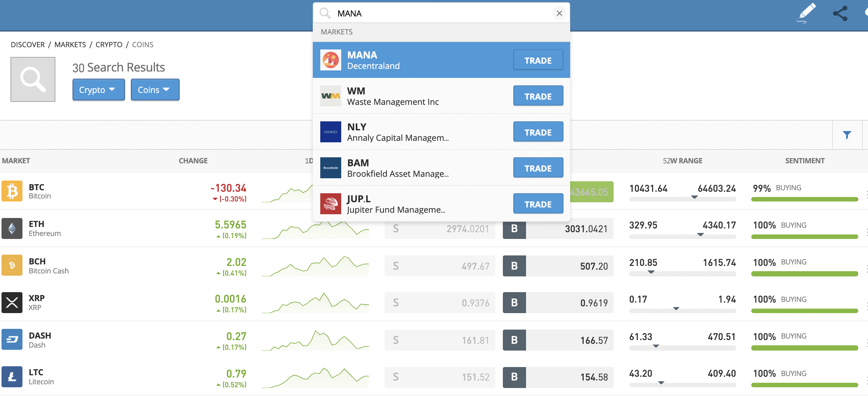Sell XRP at 0.9376
868x397 pixels.
440,303
